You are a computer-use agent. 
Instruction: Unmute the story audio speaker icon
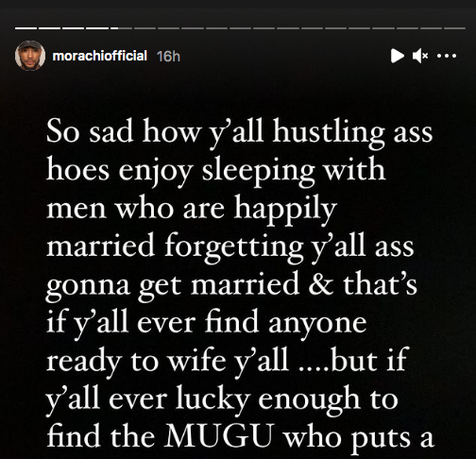[x=420, y=56]
